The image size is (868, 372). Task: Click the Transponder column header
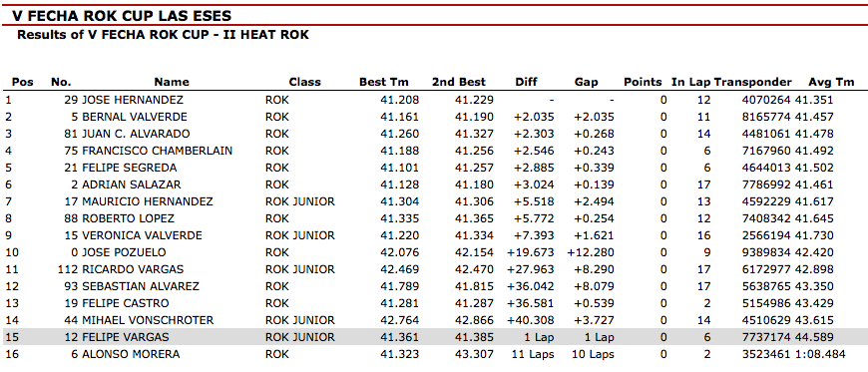pyautogui.click(x=753, y=82)
